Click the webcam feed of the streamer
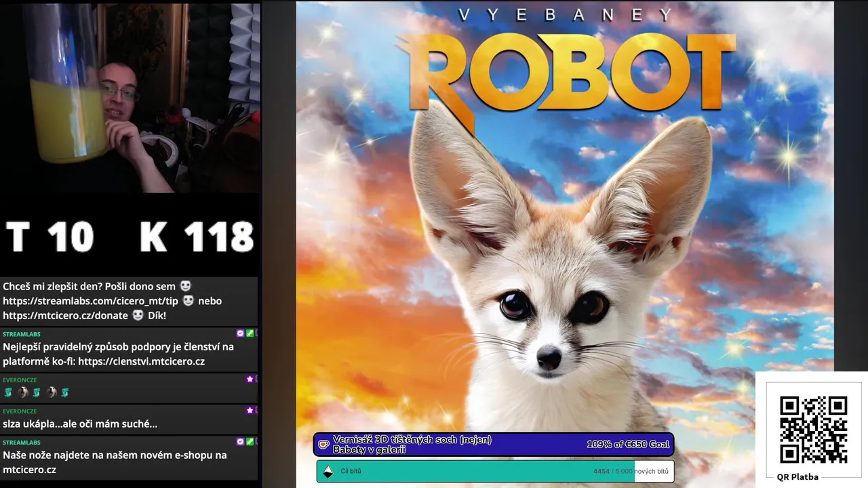Screen dimensions: 868x488 click(x=130, y=97)
